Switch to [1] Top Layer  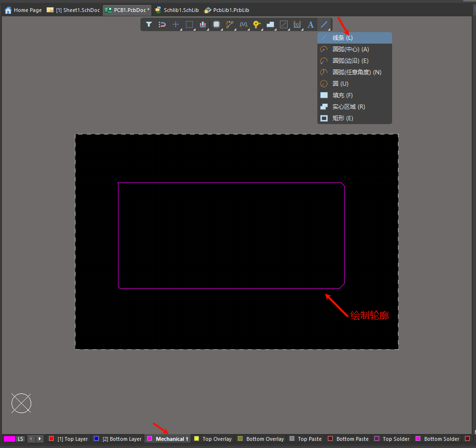[69, 439]
